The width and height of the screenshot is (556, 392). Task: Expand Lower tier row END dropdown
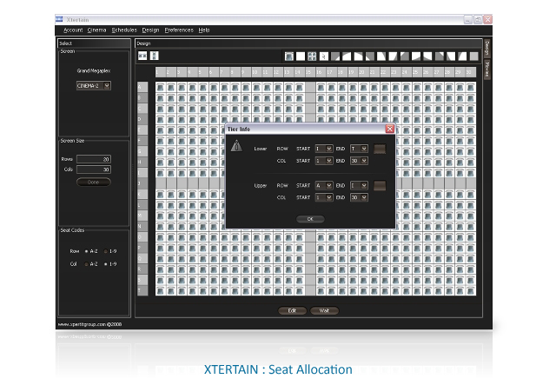359,149
